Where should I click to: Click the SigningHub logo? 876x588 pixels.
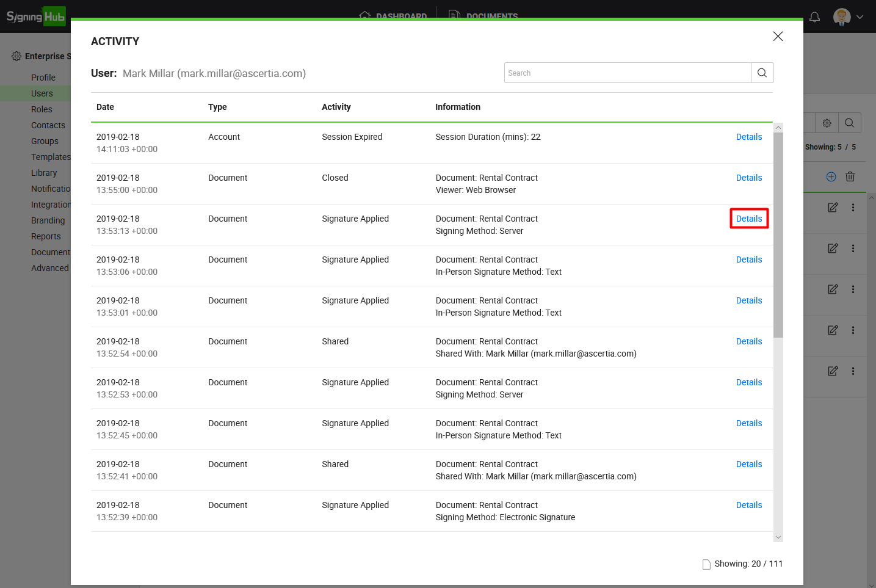(x=35, y=16)
